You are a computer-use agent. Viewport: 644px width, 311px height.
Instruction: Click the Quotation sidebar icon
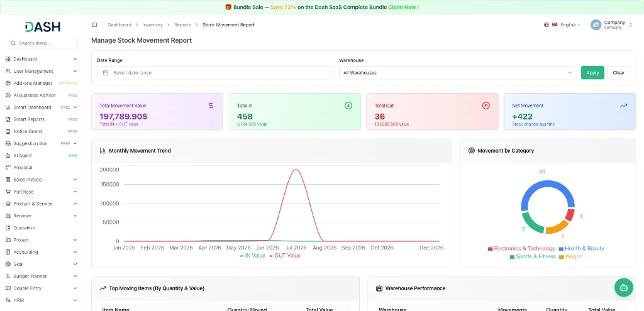click(x=8, y=227)
